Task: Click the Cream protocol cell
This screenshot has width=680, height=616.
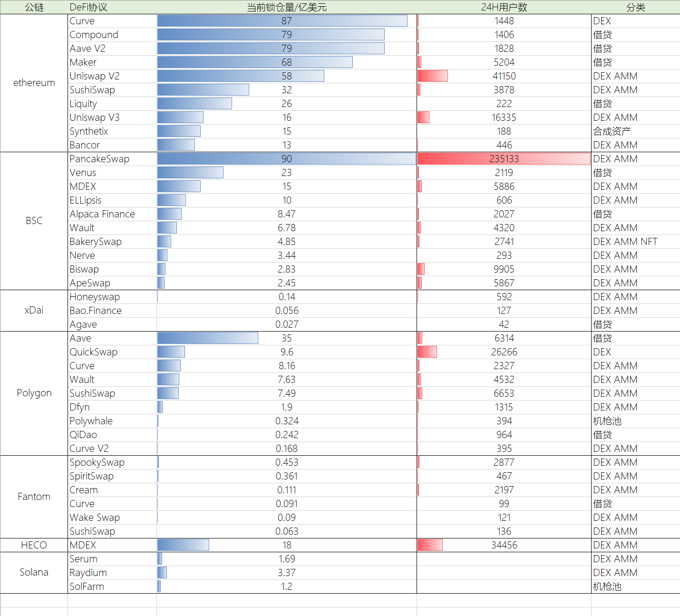Action: coord(112,490)
